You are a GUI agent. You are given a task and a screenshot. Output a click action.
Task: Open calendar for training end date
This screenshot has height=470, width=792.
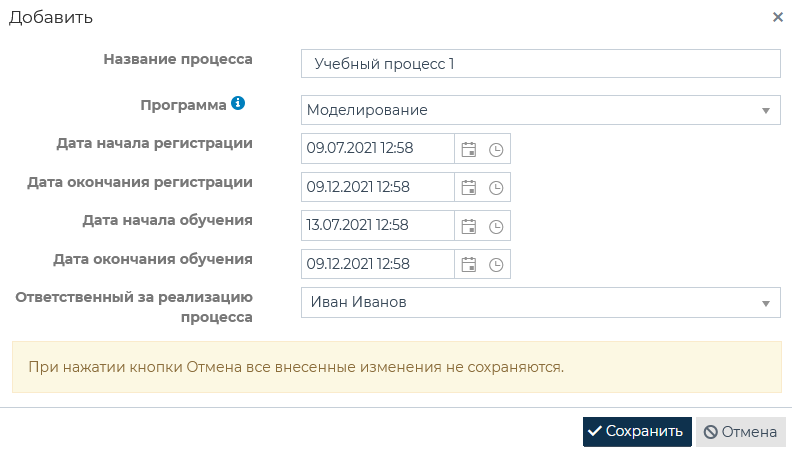pyautogui.click(x=468, y=265)
